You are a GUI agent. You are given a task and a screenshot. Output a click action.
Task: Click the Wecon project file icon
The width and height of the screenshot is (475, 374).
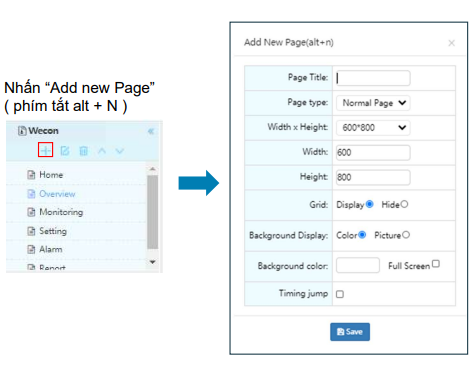click(22, 131)
